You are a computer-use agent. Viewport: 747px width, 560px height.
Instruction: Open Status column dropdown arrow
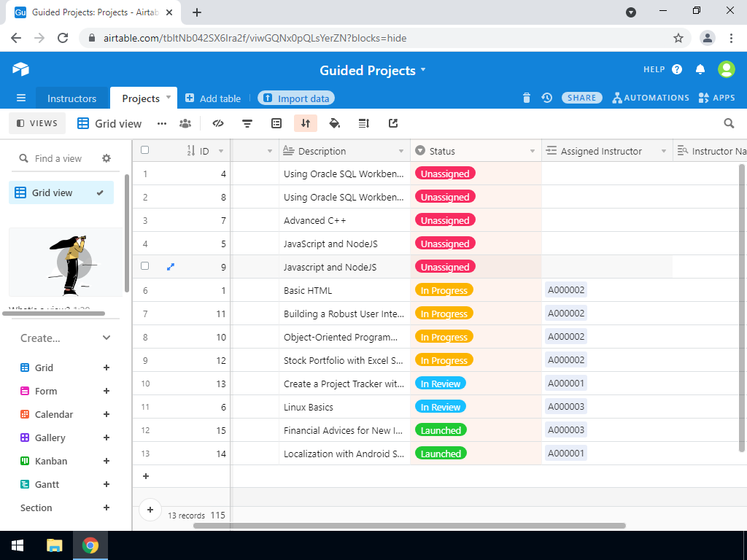pos(533,152)
